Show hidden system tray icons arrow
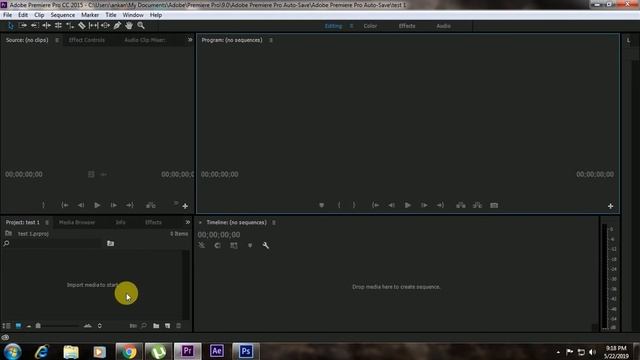Image resolution: width=640 pixels, height=360 pixels. click(558, 352)
